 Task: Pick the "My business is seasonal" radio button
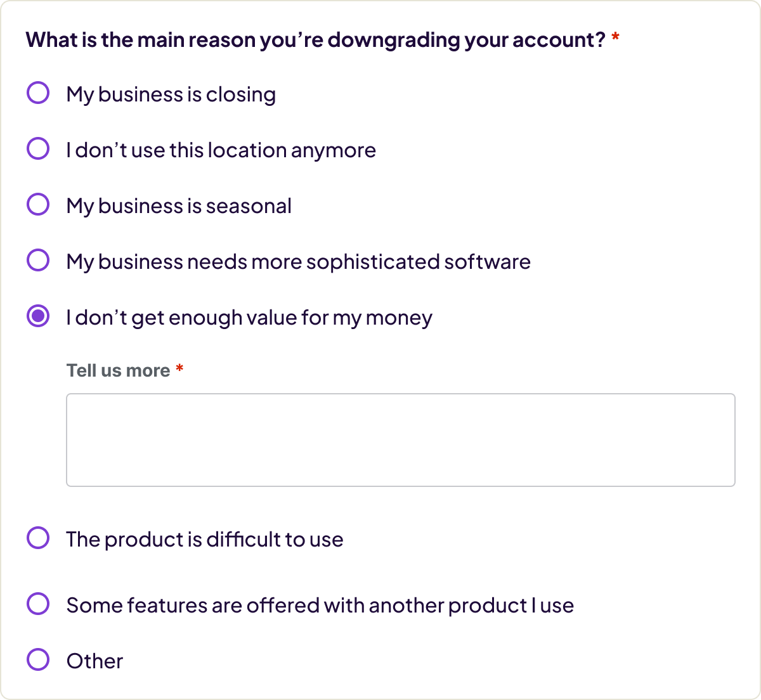coord(38,205)
